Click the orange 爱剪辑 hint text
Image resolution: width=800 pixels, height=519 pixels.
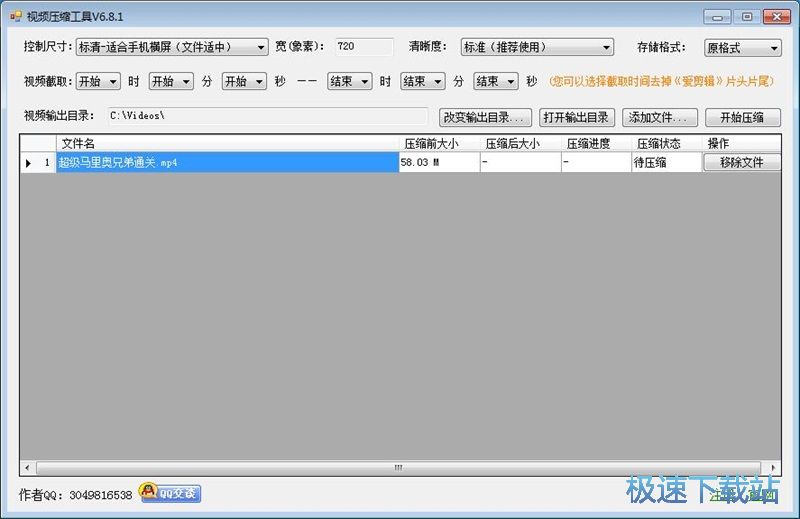tap(662, 81)
